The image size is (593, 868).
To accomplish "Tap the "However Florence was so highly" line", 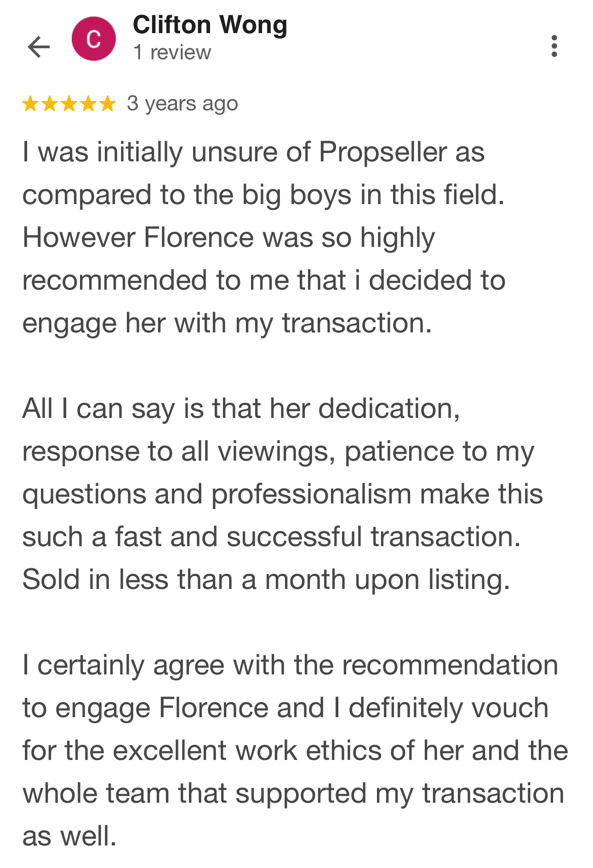I will [228, 238].
